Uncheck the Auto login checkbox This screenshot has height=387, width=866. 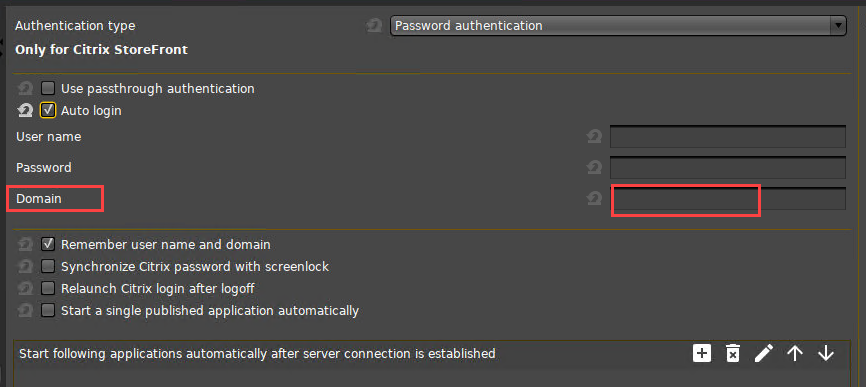(x=48, y=111)
